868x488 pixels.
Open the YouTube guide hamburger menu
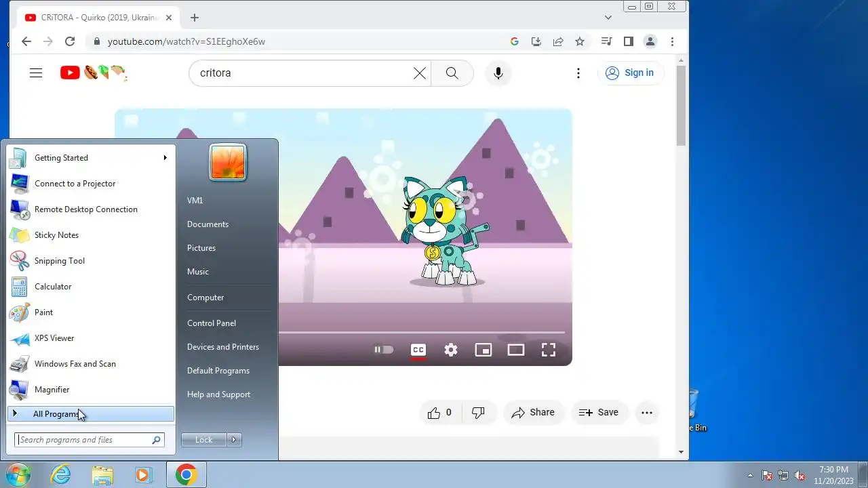36,73
